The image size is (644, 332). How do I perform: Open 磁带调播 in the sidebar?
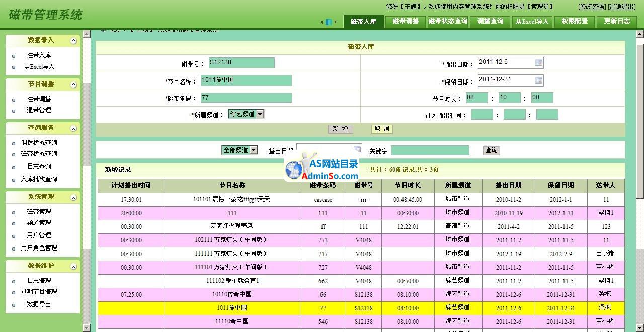point(39,99)
